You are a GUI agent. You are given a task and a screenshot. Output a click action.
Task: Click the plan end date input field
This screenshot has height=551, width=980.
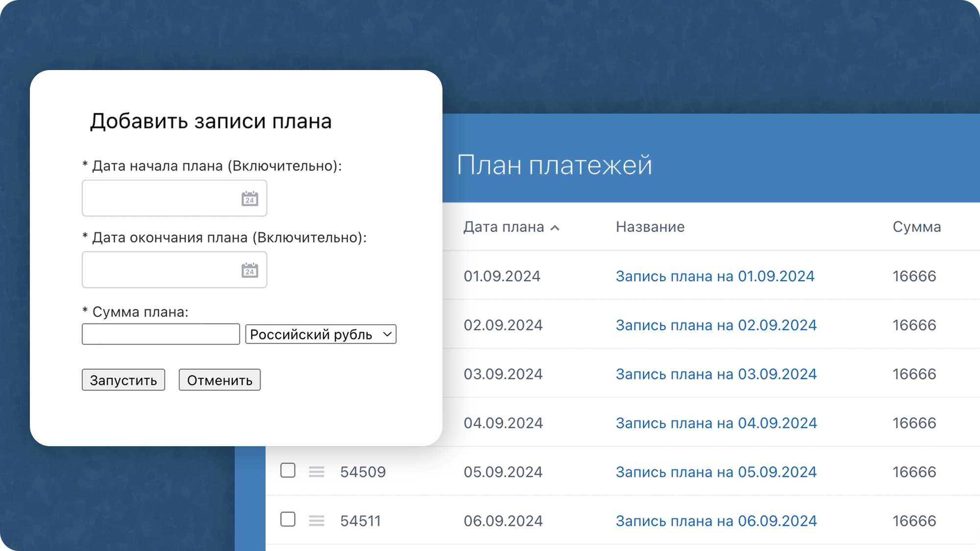coord(159,270)
